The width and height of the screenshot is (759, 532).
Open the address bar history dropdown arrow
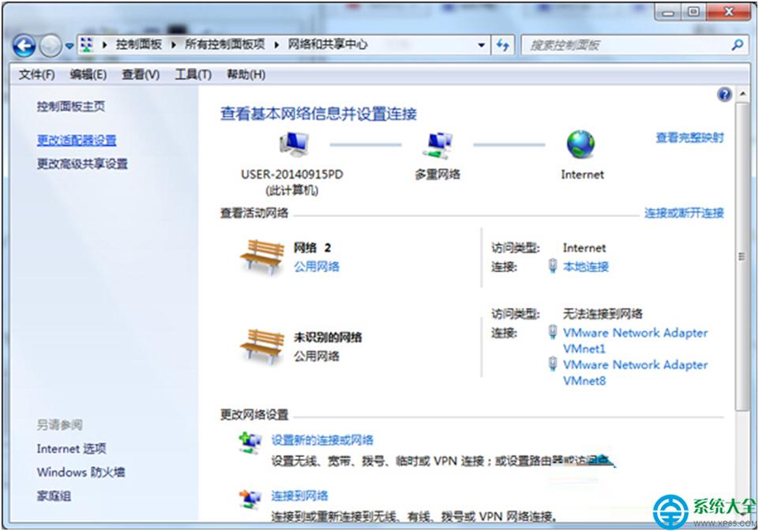[x=480, y=44]
